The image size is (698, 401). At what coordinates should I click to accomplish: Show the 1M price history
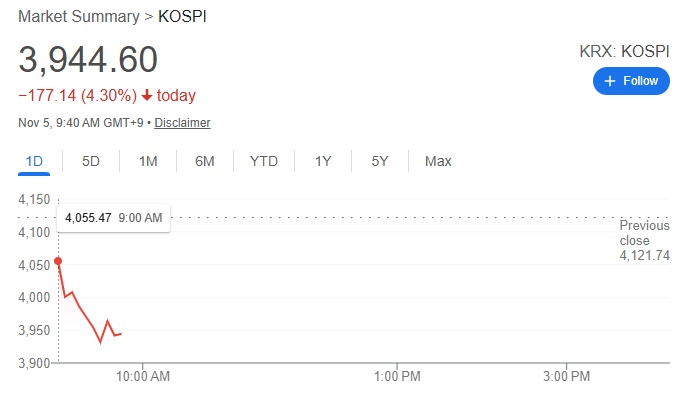point(148,161)
